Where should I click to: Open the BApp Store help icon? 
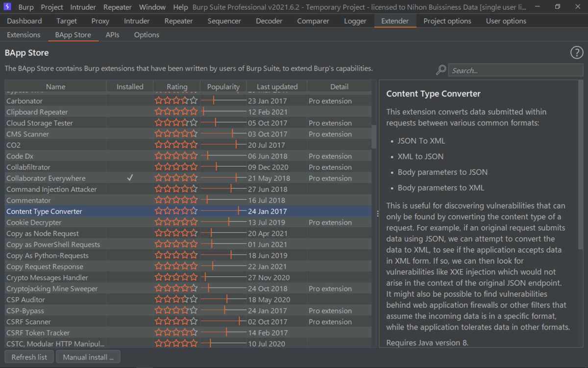[577, 53]
